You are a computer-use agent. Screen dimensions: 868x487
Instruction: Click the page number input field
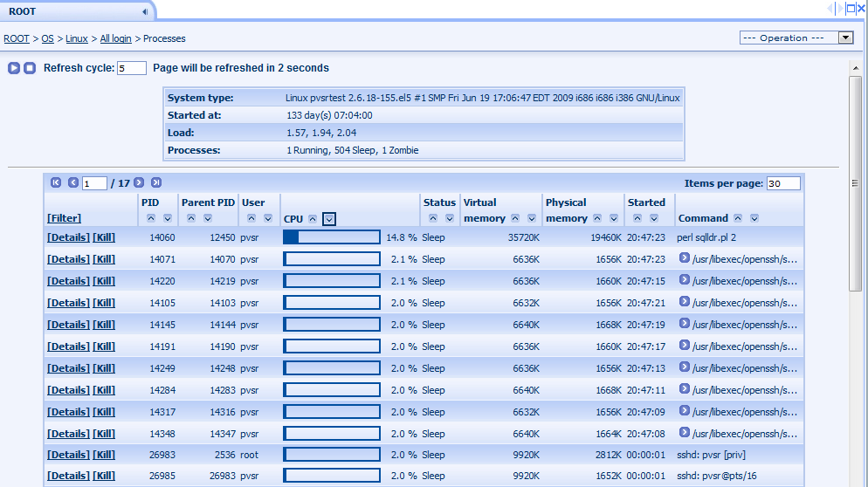pos(94,183)
